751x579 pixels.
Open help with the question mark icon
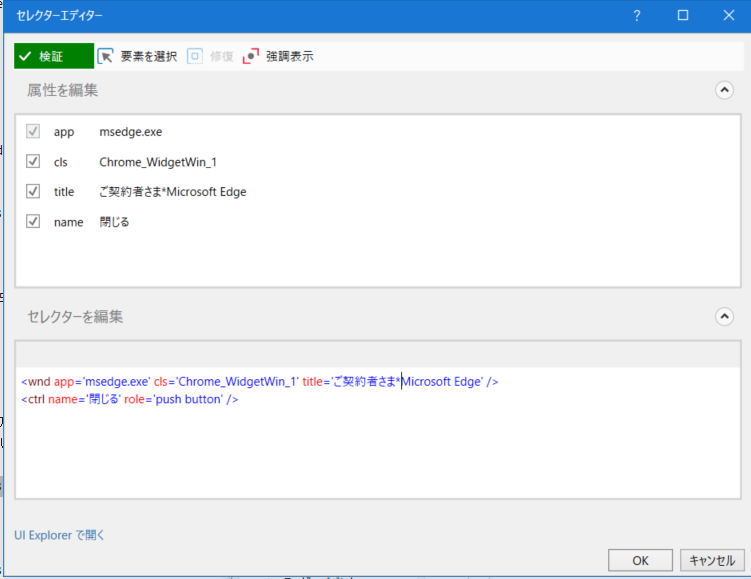pyautogui.click(x=637, y=16)
